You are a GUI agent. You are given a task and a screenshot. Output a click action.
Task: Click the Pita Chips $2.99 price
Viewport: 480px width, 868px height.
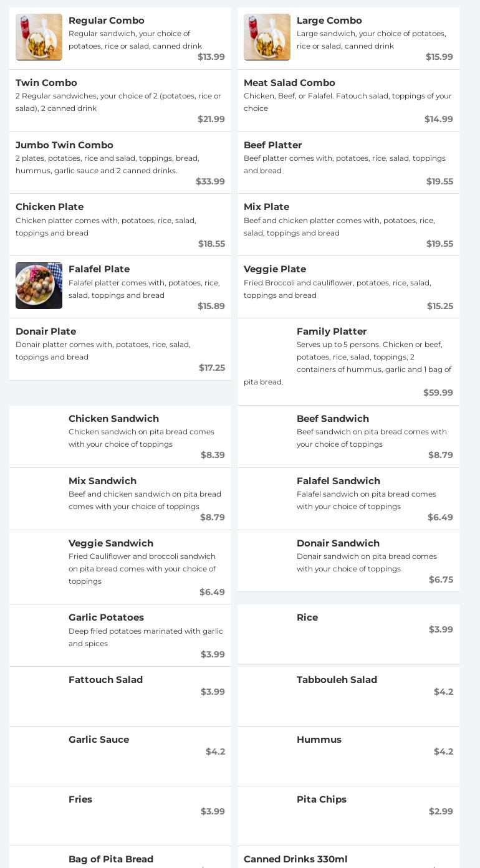441,811
